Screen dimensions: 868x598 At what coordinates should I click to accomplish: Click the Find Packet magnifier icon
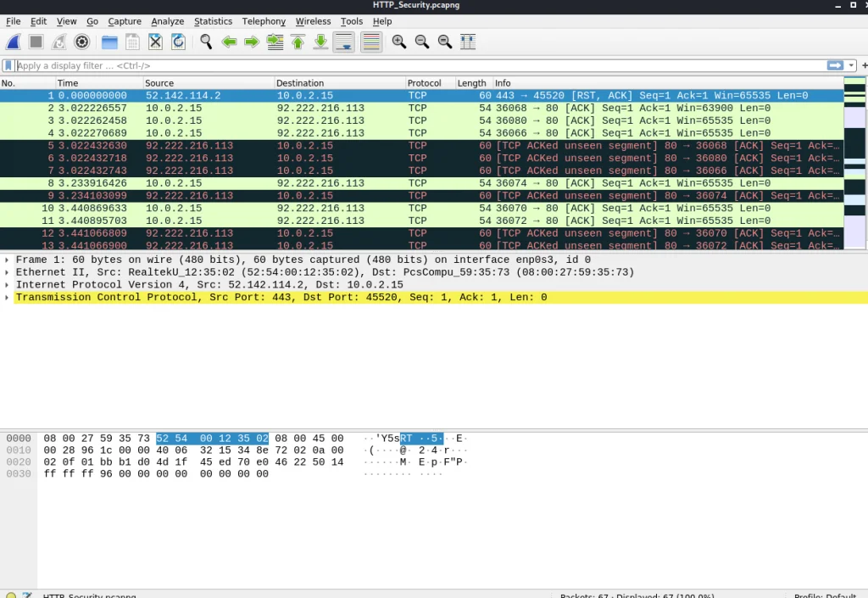click(x=206, y=42)
